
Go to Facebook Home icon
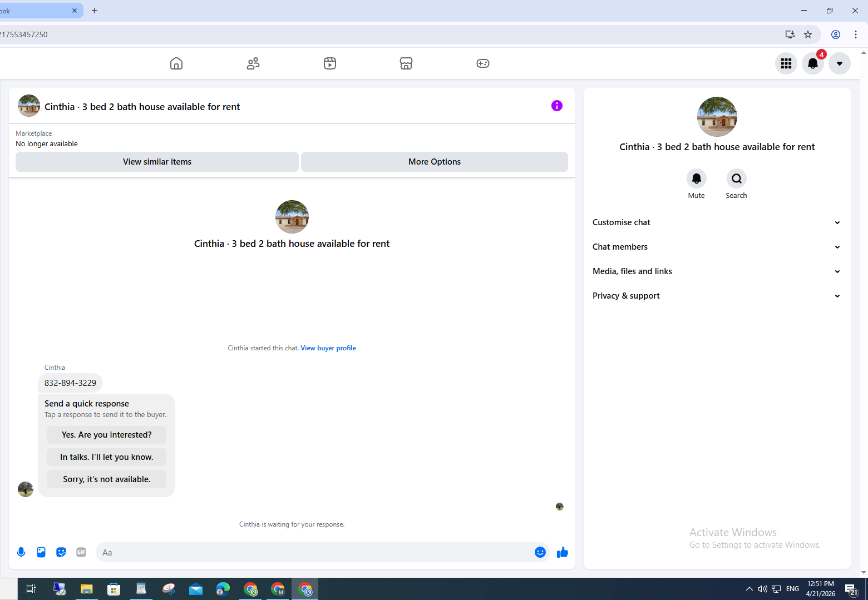176,63
